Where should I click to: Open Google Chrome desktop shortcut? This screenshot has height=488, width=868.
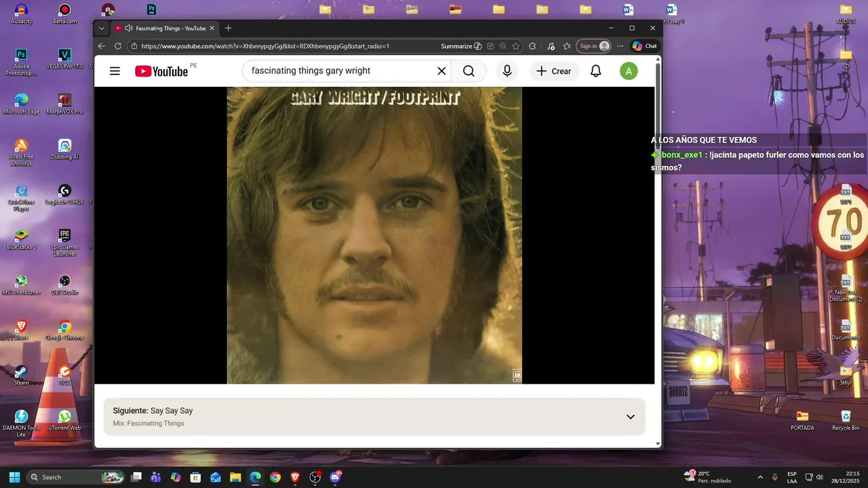pyautogui.click(x=64, y=330)
